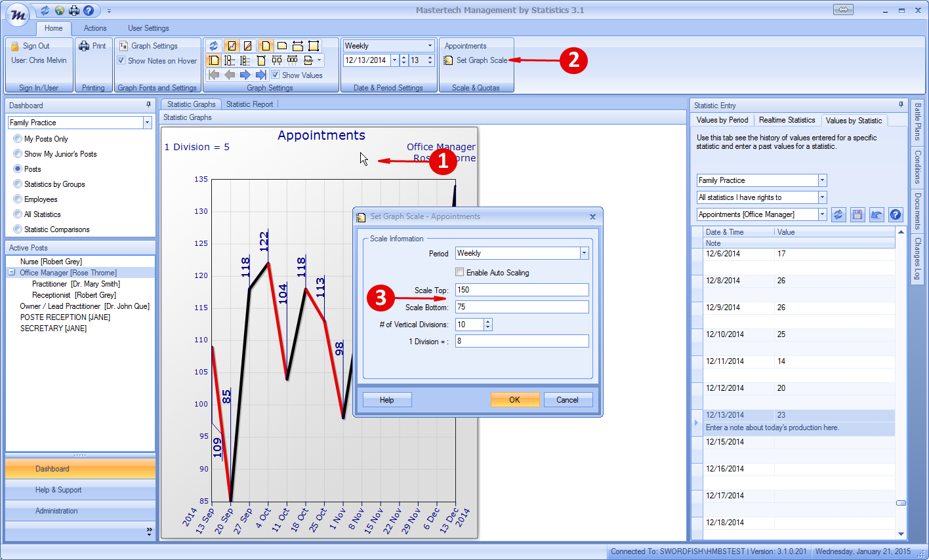Open the Battle Plans side tab
Image resolution: width=929 pixels, height=560 pixels.
[x=917, y=122]
